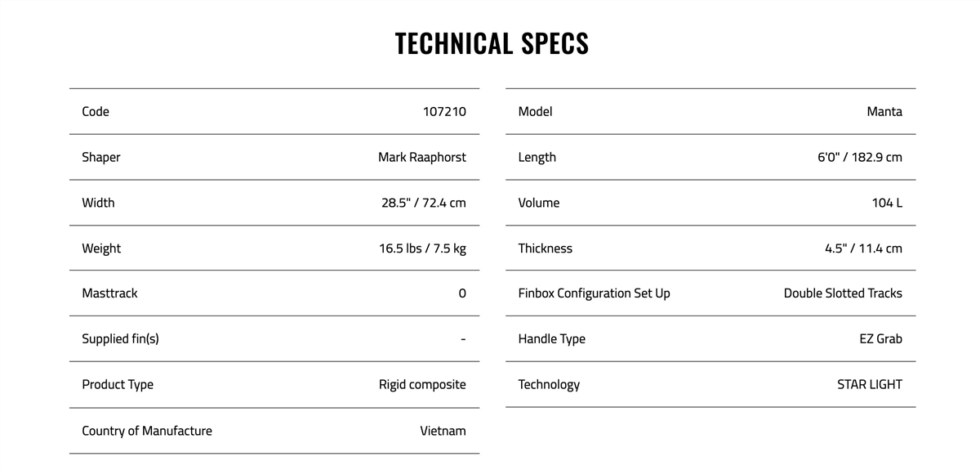Click the Vietnam country value
Screen dimensions: 980x470
[443, 431]
